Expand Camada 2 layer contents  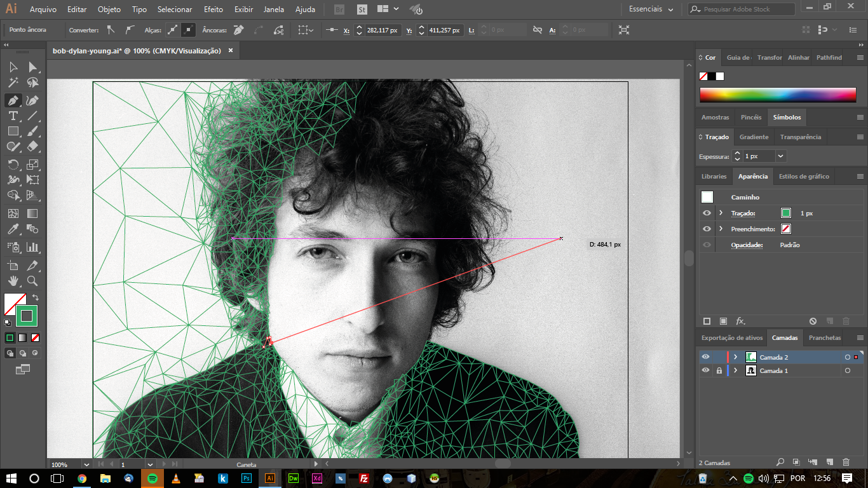pyautogui.click(x=735, y=357)
